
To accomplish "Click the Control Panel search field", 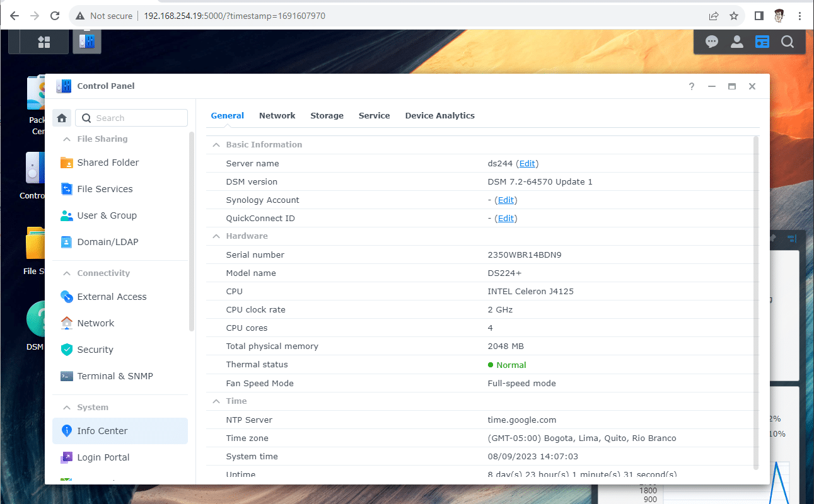I will (x=132, y=118).
